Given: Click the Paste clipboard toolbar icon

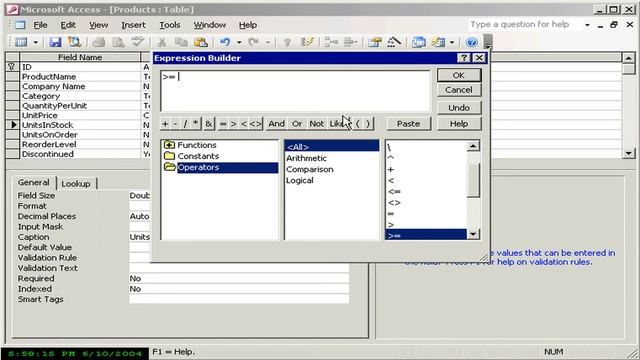Looking at the screenshot, I should [x=200, y=42].
